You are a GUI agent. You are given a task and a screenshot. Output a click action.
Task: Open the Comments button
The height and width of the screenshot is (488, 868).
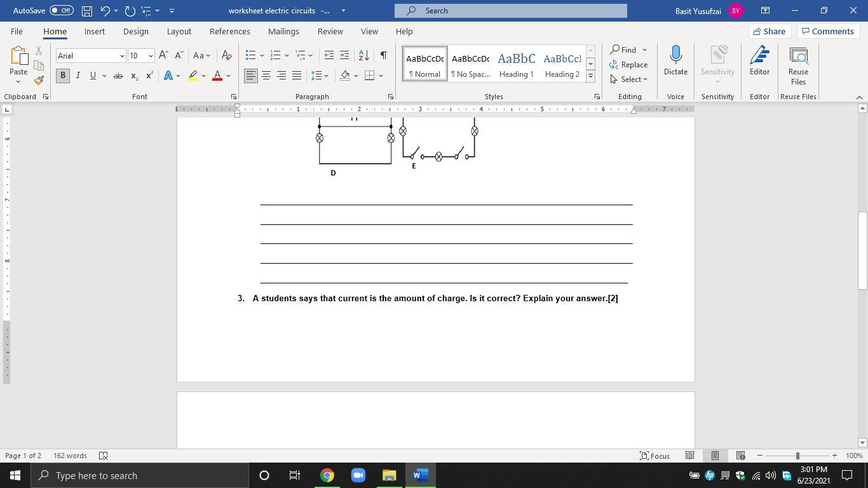pos(827,31)
